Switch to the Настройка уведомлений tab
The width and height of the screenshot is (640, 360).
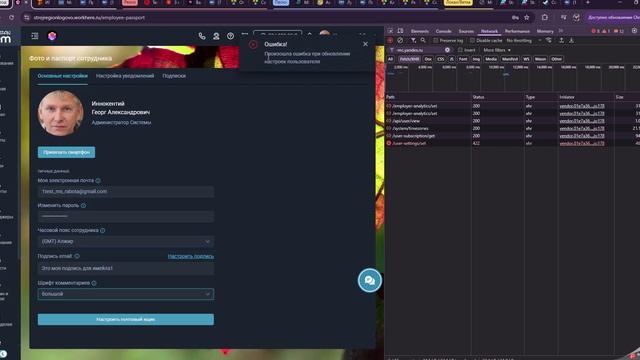(125, 76)
